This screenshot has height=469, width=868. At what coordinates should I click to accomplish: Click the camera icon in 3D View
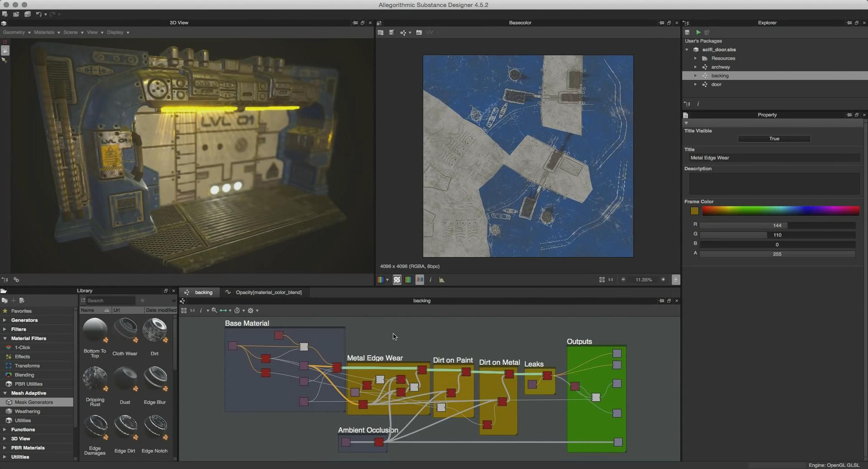(5, 50)
